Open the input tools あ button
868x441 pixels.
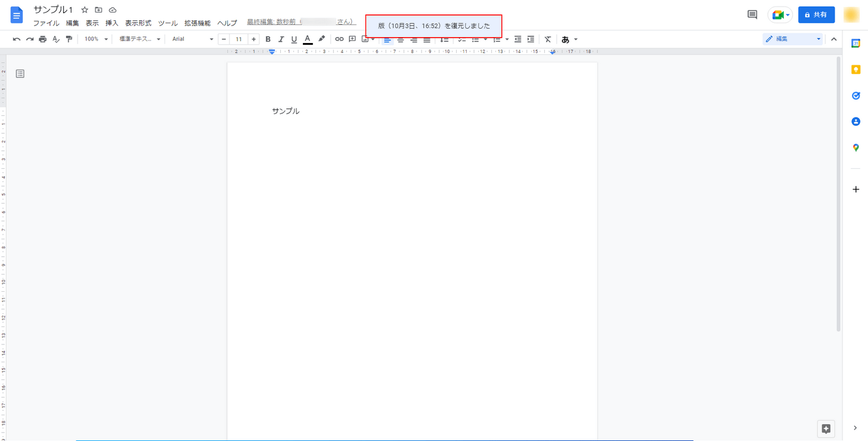pos(565,39)
